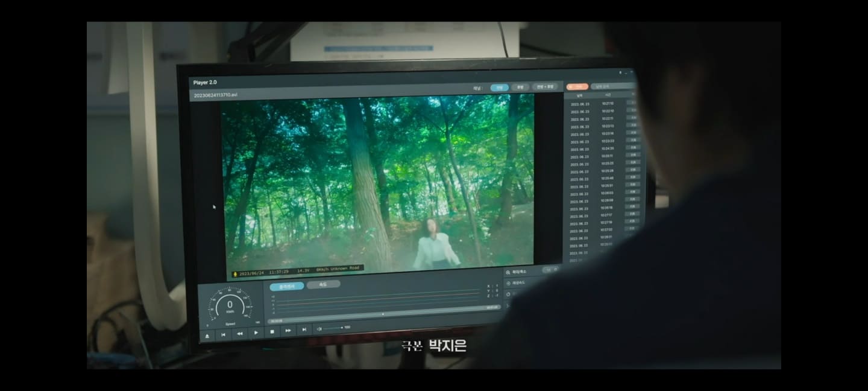
Task: Stop video playback
Action: tap(272, 331)
